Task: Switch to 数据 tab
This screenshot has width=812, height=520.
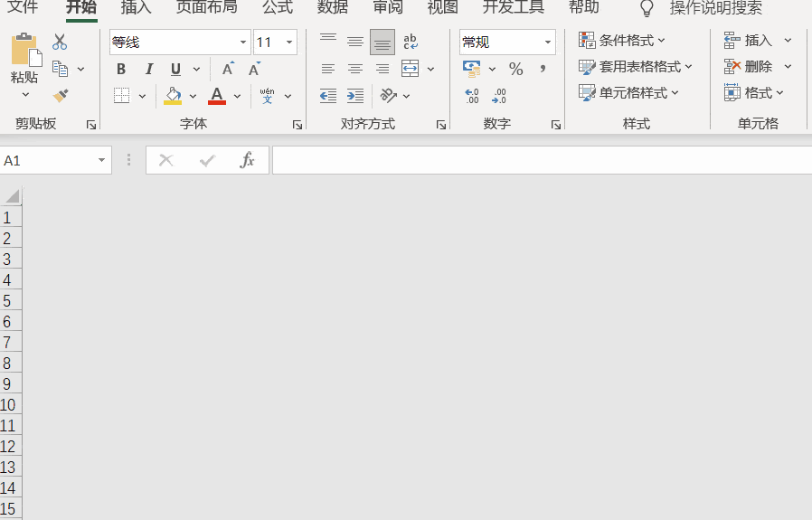Action: [333, 7]
